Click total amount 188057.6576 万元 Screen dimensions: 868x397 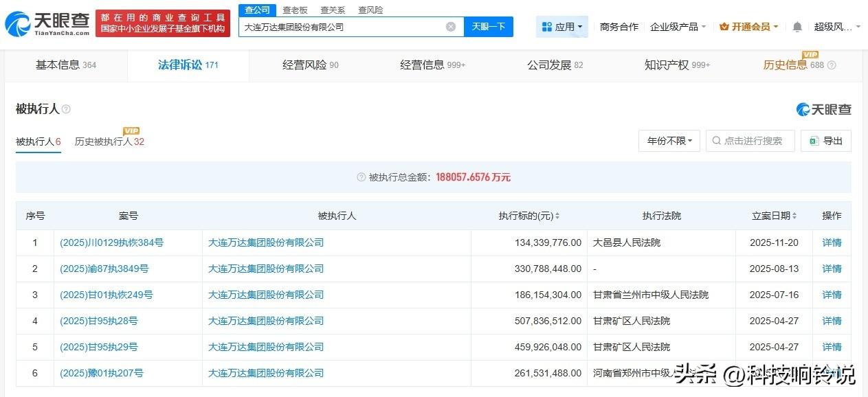473,177
